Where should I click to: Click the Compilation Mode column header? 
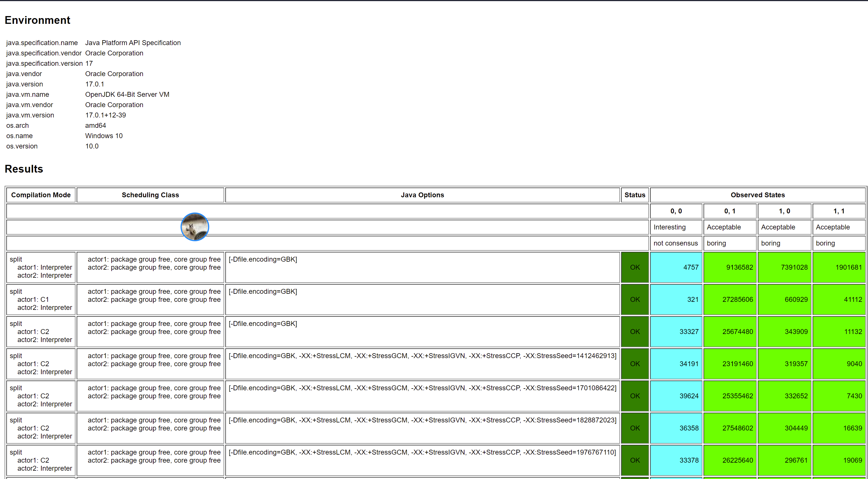click(x=41, y=195)
